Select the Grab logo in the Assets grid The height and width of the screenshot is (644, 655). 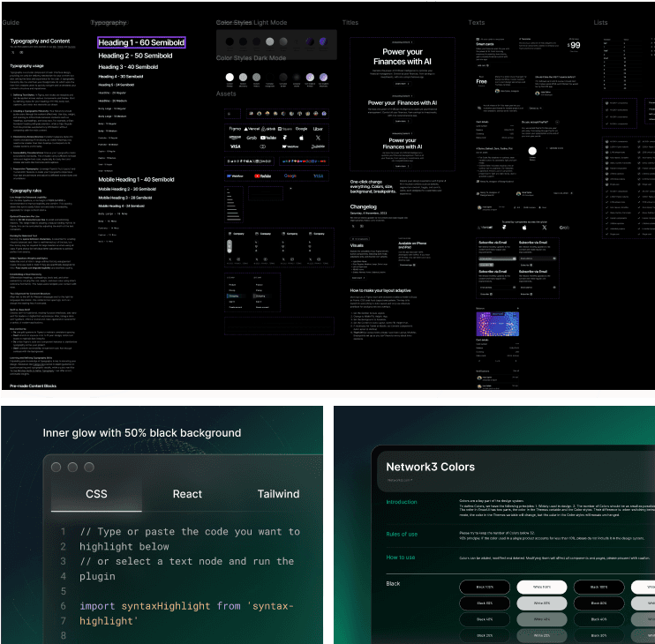252,138
